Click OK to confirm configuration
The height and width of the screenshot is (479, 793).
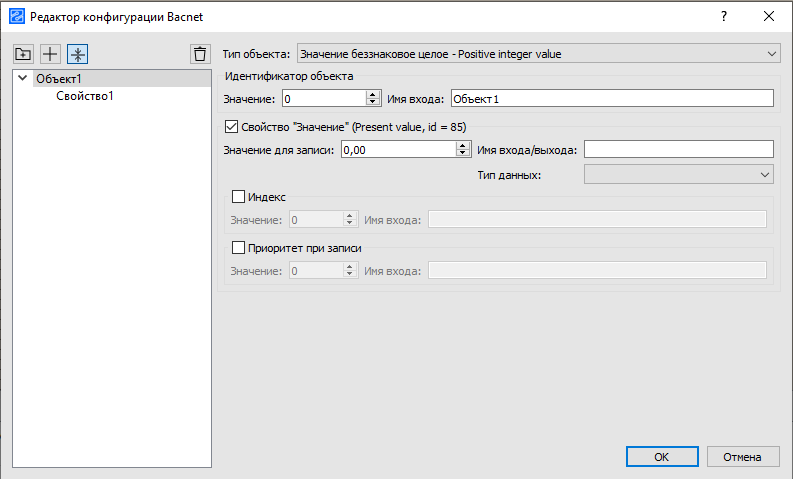(662, 457)
